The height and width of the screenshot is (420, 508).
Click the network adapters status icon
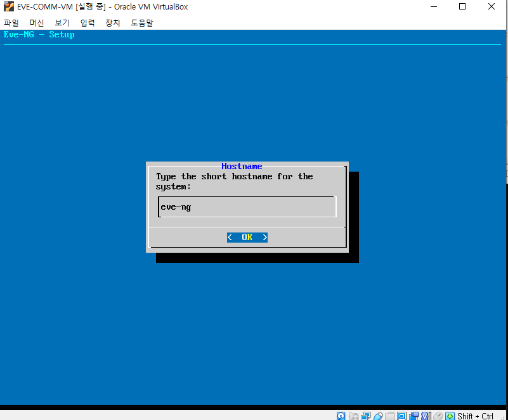click(365, 416)
